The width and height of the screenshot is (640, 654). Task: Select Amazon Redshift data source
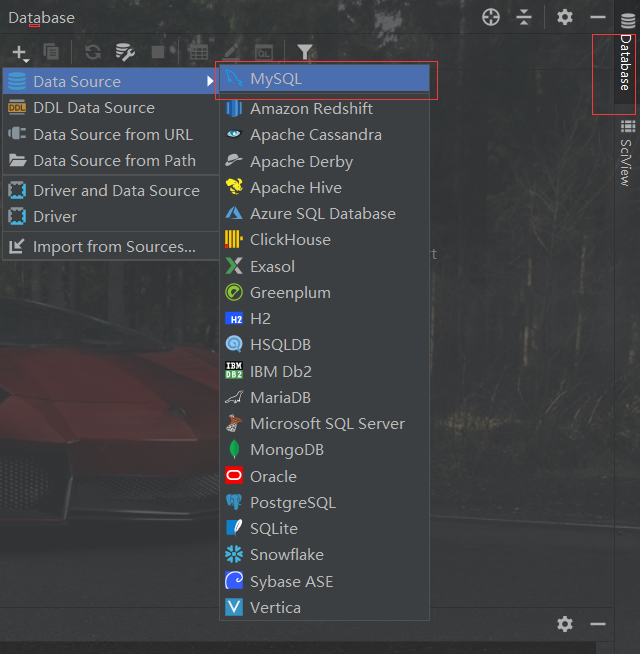click(x=324, y=108)
